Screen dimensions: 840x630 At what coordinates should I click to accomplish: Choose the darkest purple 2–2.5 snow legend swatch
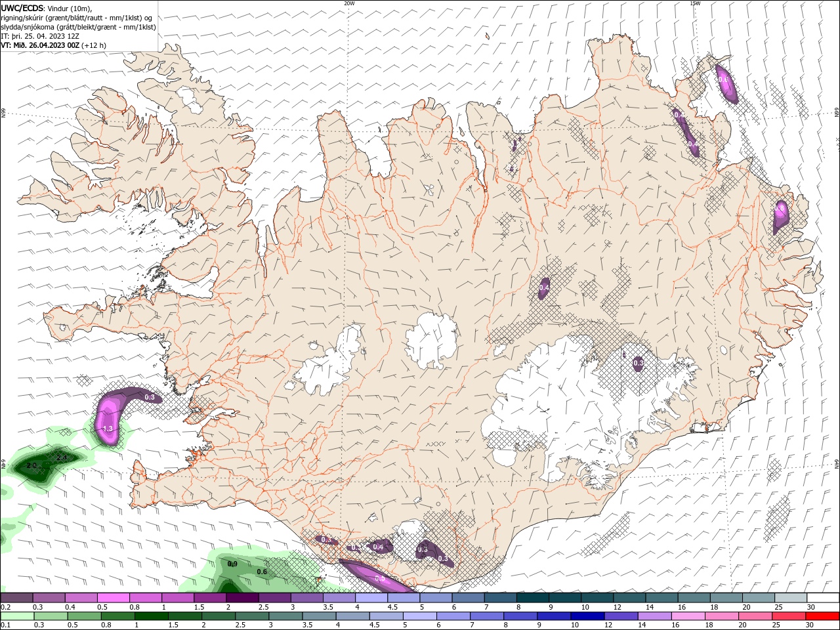tap(242, 598)
